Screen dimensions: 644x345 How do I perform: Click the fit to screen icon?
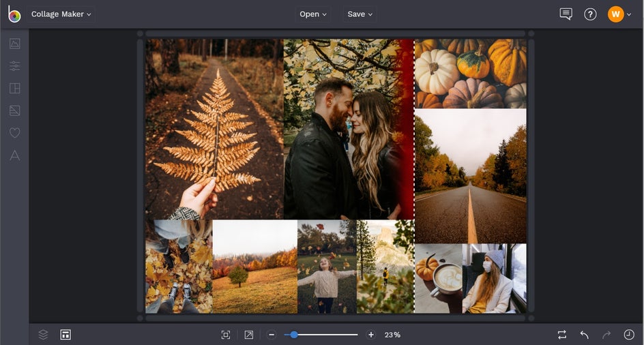coord(226,335)
